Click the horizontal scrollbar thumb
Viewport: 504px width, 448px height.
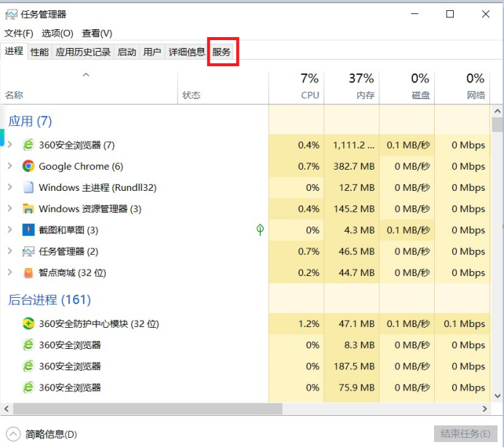[x=148, y=409]
